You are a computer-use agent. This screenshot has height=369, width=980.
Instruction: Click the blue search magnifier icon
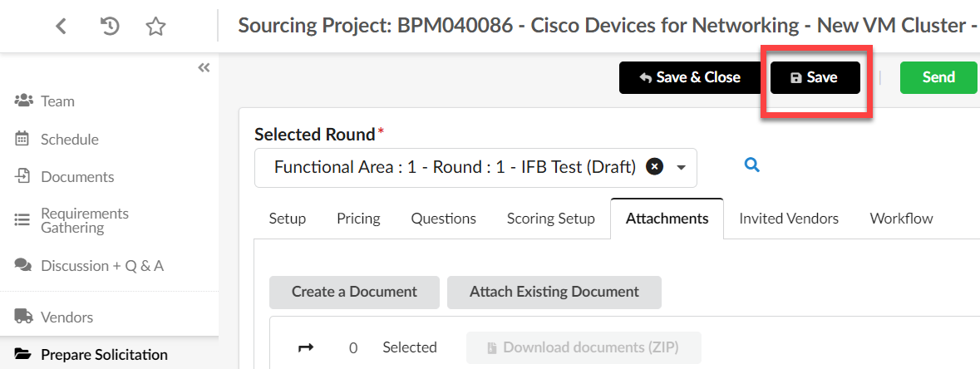(x=752, y=165)
